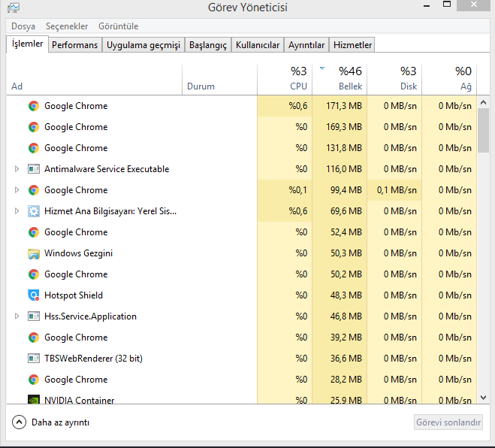
Task: Switch to the Ayrıntılar tab
Action: (x=306, y=45)
